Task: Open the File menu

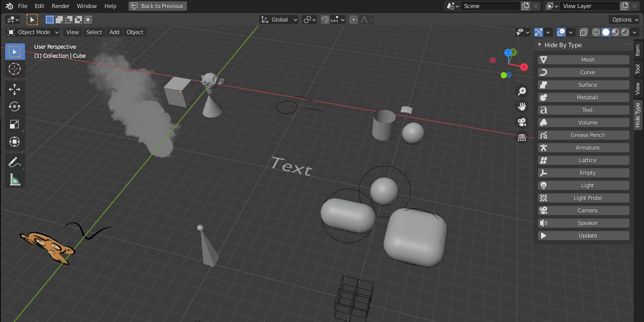Action: tap(23, 6)
